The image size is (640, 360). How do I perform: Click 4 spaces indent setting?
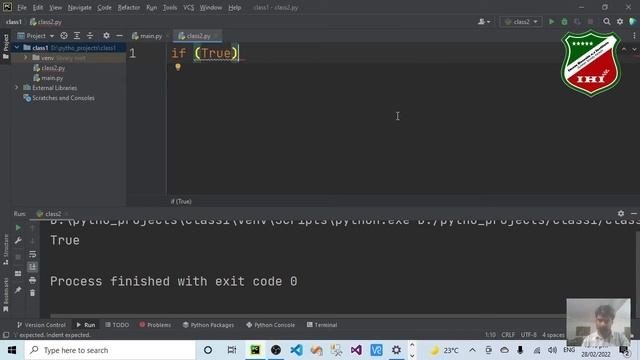click(x=553, y=335)
